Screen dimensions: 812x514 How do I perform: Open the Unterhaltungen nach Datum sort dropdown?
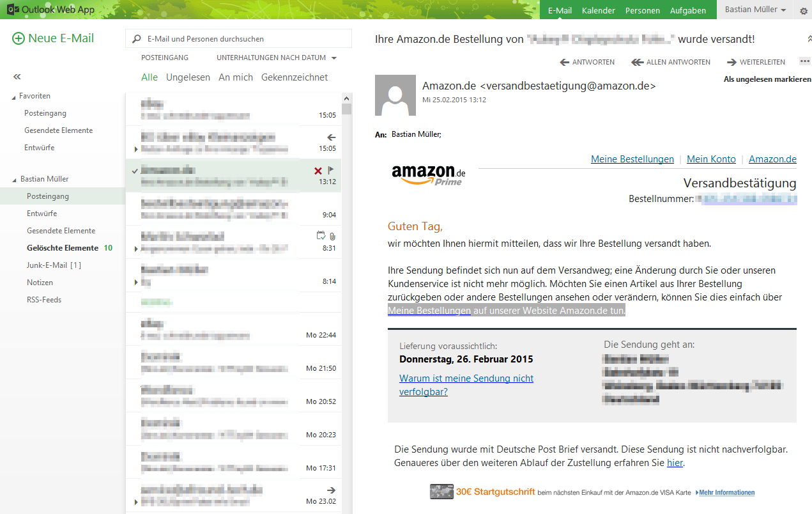point(277,58)
